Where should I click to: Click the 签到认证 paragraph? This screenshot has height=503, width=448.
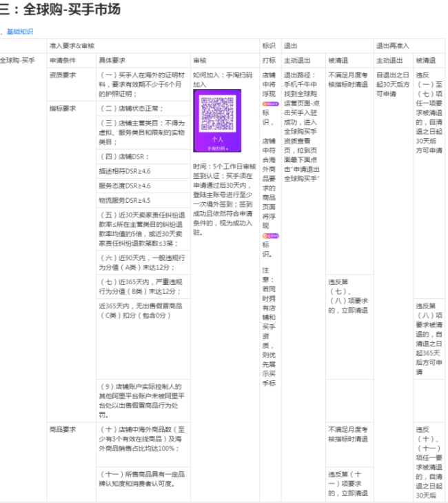(x=223, y=204)
